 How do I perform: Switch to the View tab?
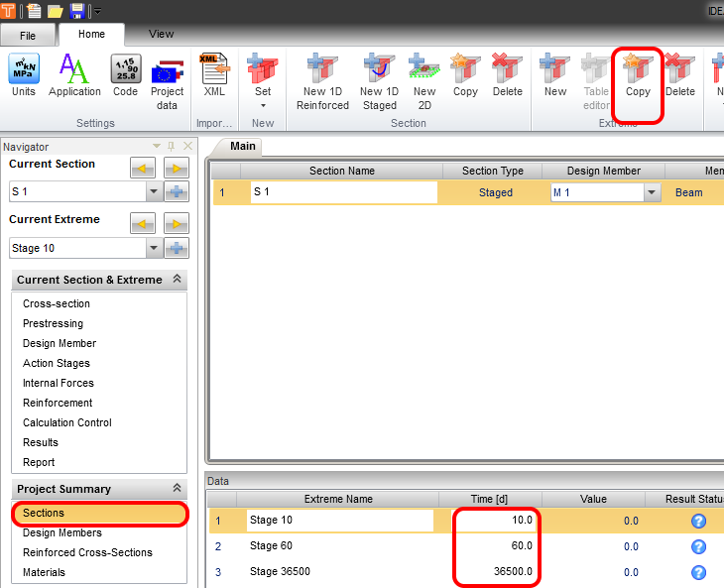(x=161, y=34)
